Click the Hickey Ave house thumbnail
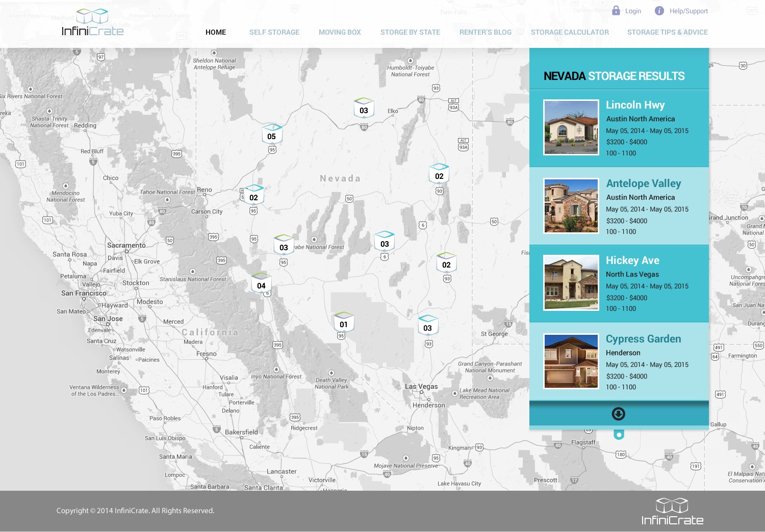Screen dimensions: 765x532 (571, 283)
